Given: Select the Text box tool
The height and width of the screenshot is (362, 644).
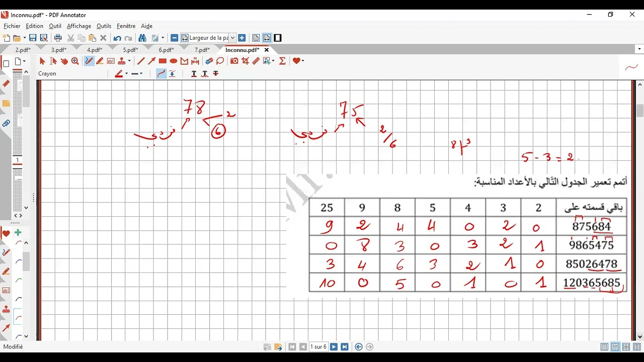Looking at the screenshot, I should [111, 61].
